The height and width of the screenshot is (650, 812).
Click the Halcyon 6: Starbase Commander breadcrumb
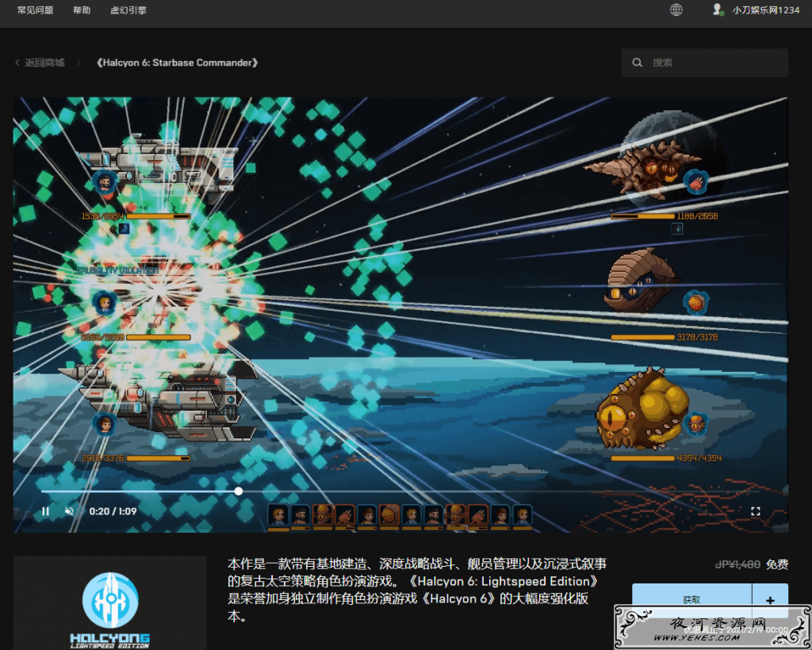click(177, 63)
